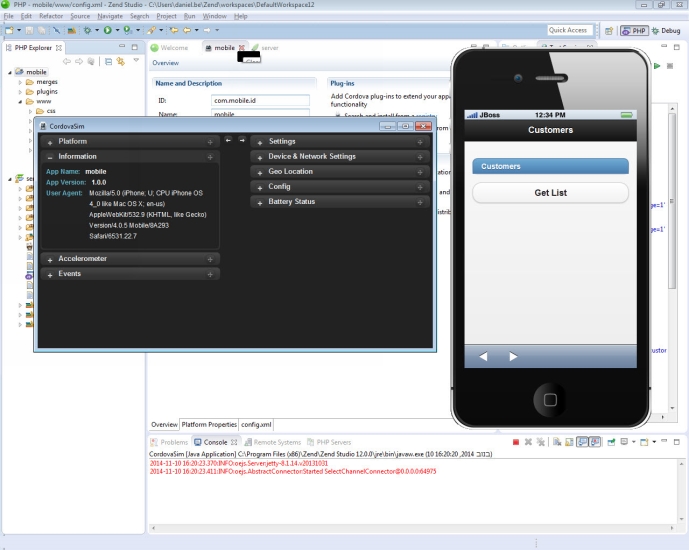The image size is (689, 550).
Task: Toggle Show Console on Standard Error change
Action: click(x=595, y=442)
